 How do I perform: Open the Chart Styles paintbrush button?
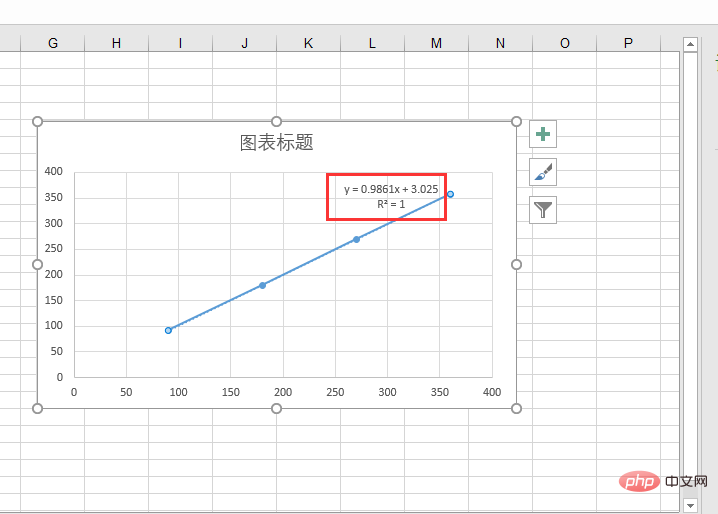[x=543, y=172]
